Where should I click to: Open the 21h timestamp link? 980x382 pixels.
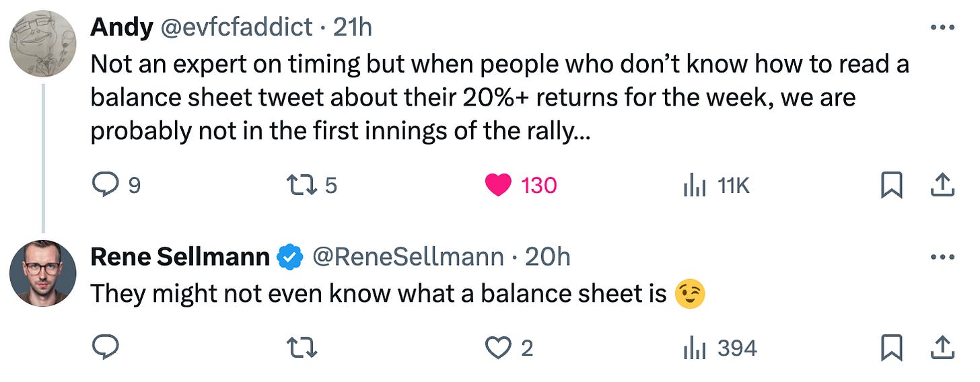tap(353, 28)
